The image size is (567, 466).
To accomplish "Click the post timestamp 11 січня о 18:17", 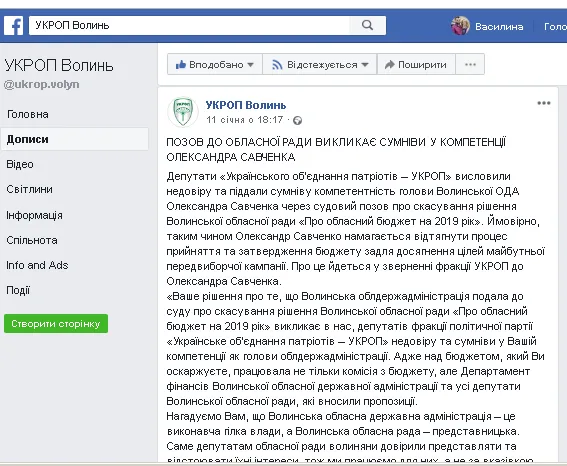I will coord(244,120).
